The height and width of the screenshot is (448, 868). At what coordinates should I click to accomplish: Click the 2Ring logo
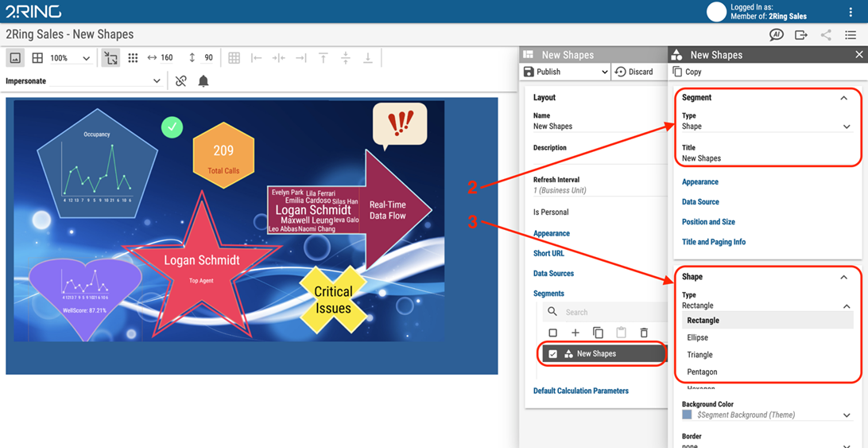pyautogui.click(x=33, y=11)
